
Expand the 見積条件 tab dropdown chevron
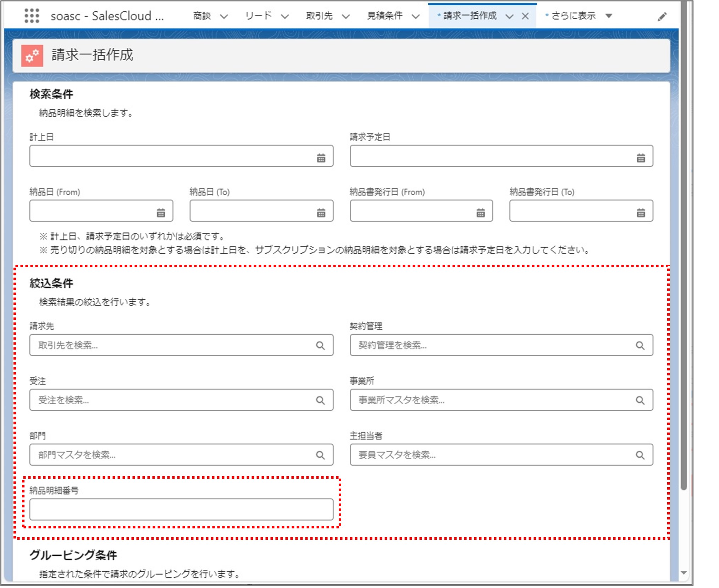(416, 16)
